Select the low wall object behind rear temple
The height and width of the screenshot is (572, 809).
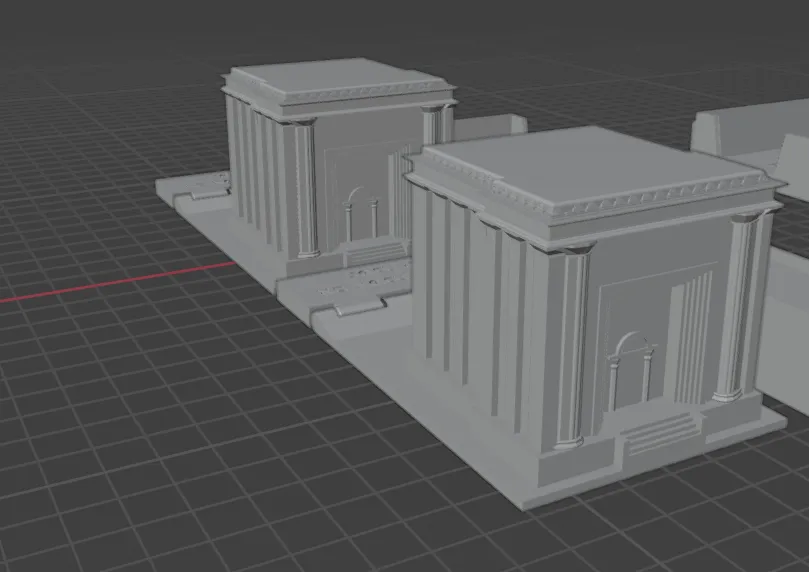coord(490,125)
